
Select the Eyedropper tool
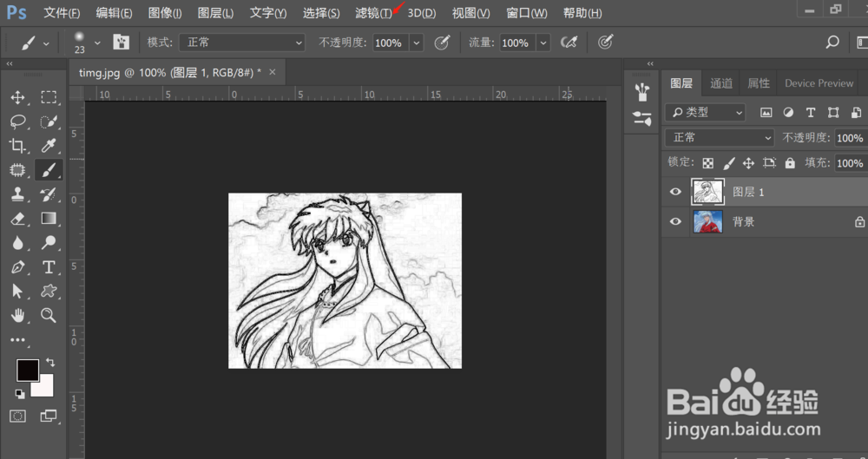click(x=49, y=146)
